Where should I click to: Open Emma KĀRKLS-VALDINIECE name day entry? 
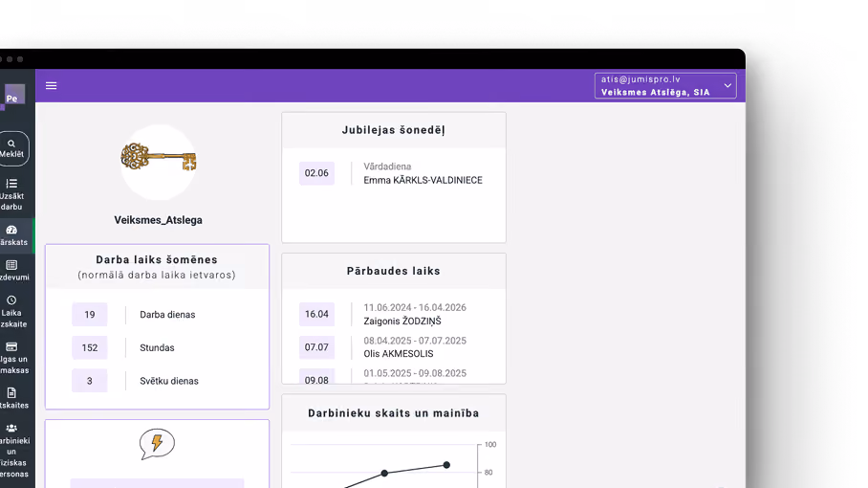pos(423,180)
